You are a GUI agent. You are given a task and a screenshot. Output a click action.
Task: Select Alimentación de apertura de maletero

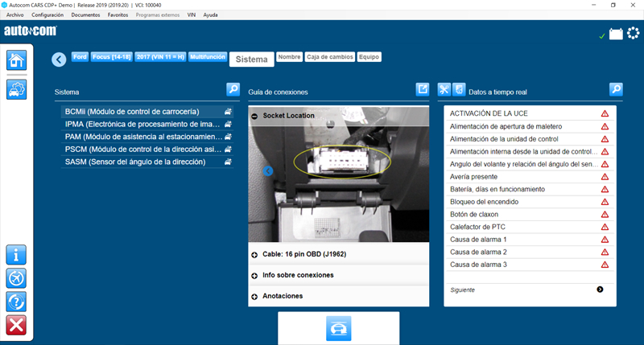[x=530, y=126]
